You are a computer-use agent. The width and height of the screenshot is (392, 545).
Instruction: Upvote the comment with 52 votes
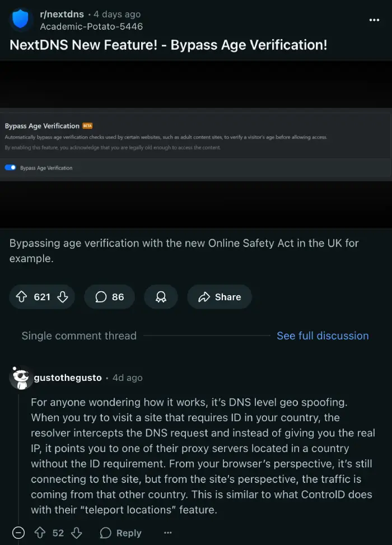(x=40, y=533)
